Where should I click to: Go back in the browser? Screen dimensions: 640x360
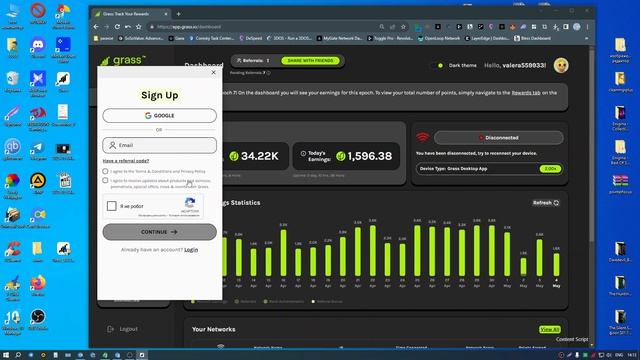click(x=96, y=27)
